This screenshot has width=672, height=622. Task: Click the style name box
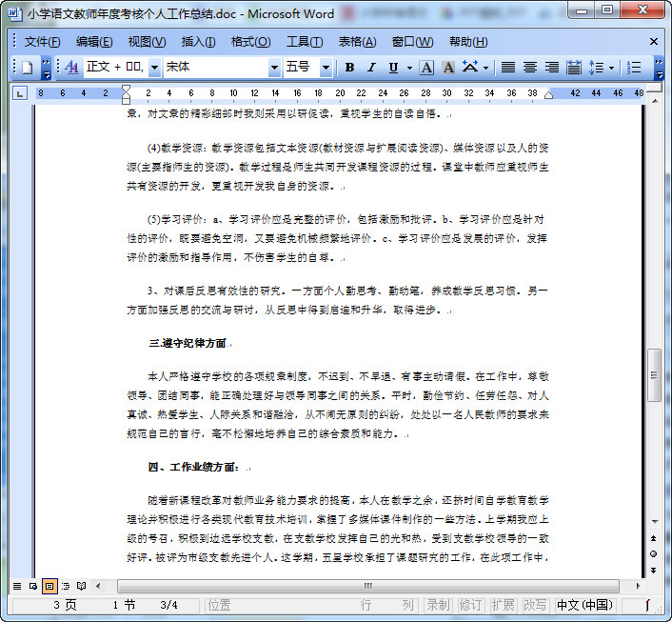click(116, 68)
